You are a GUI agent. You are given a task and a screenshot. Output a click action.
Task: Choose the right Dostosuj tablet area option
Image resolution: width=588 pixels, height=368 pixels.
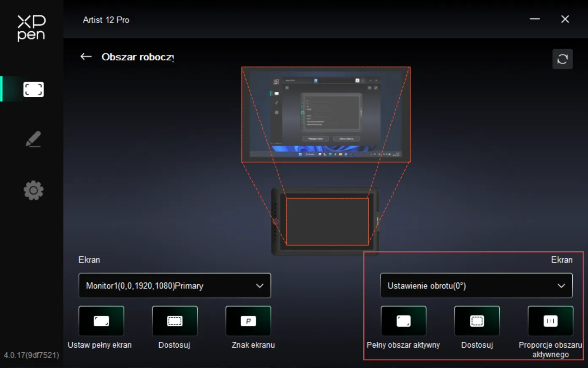(x=477, y=321)
